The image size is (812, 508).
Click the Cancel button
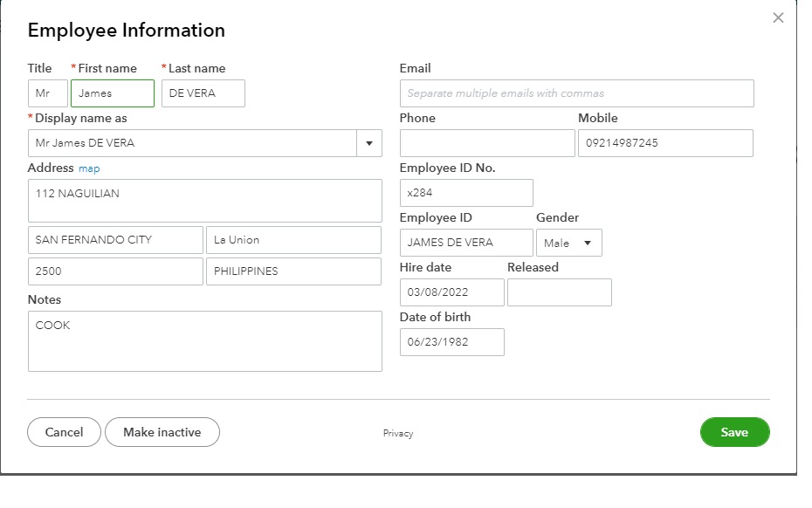tap(64, 432)
